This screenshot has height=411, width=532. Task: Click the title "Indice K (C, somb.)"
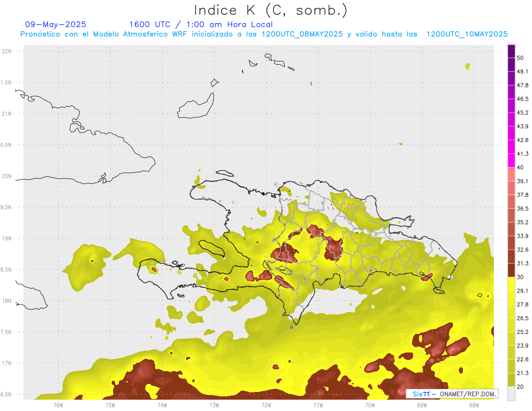271,10
